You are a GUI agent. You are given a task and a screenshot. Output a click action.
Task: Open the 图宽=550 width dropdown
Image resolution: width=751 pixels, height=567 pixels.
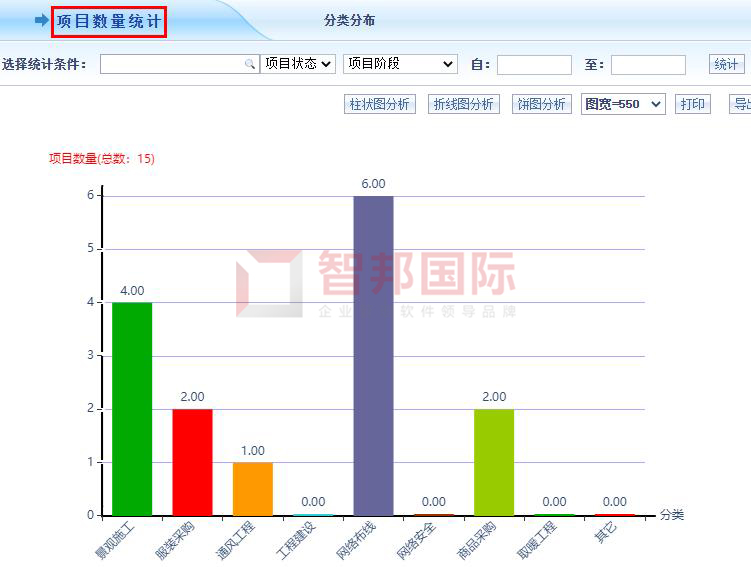pyautogui.click(x=623, y=104)
